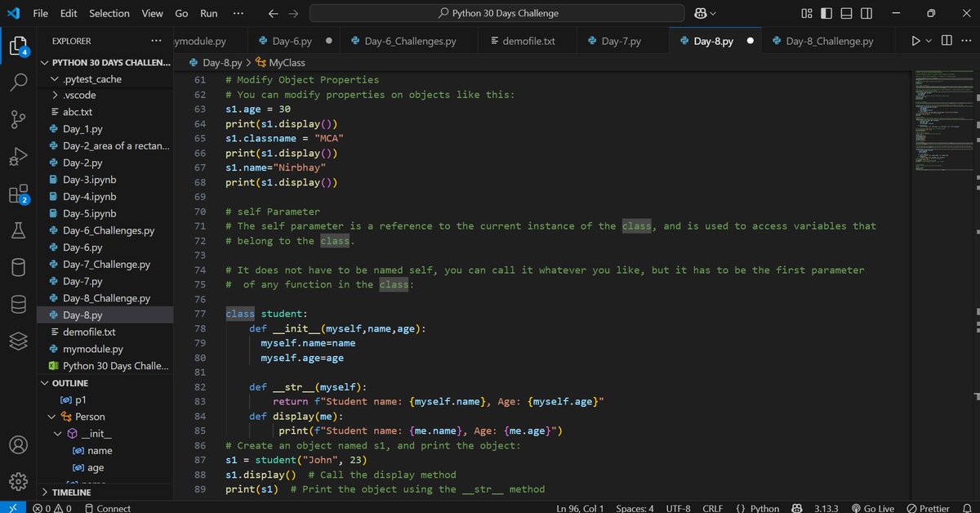Change Spaces: 4 indentation setting

635,508
